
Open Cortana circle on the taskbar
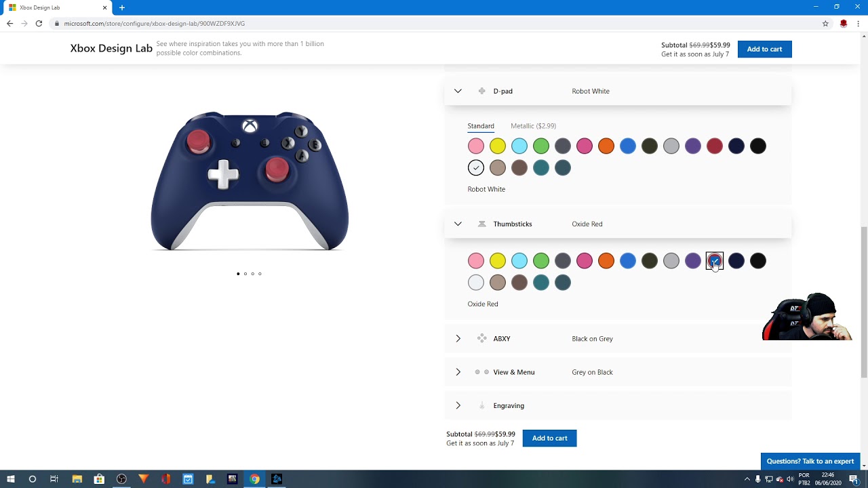32,479
